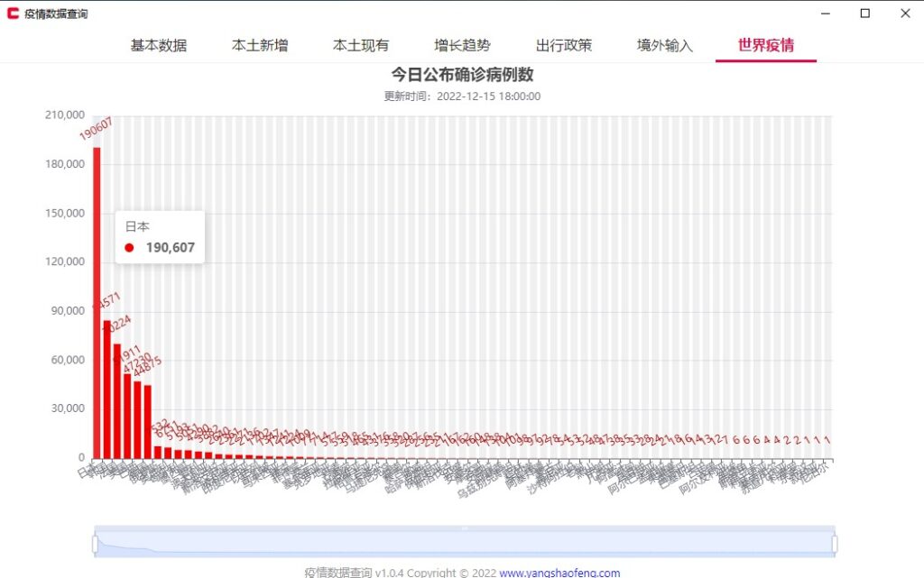Click the 120,000 y-axis label
This screenshot has height=578, width=924.
coord(65,261)
